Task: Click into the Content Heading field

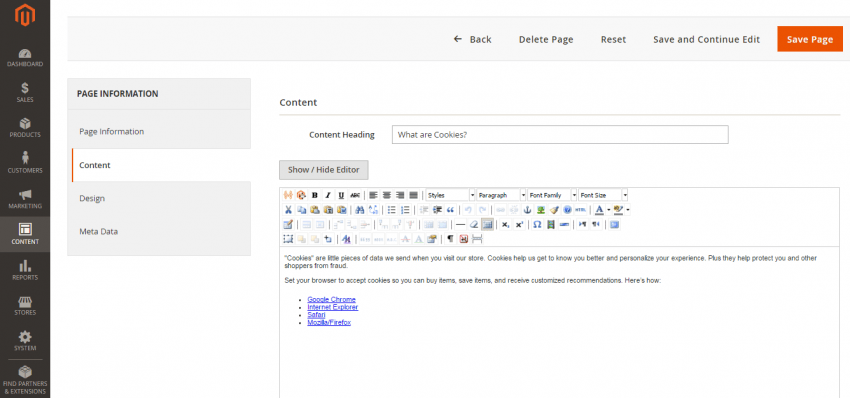Action: point(560,134)
